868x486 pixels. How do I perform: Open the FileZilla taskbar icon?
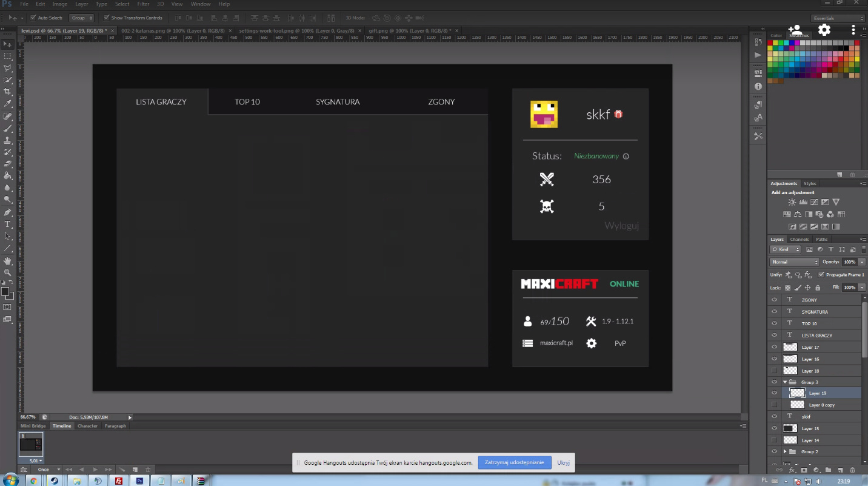119,481
